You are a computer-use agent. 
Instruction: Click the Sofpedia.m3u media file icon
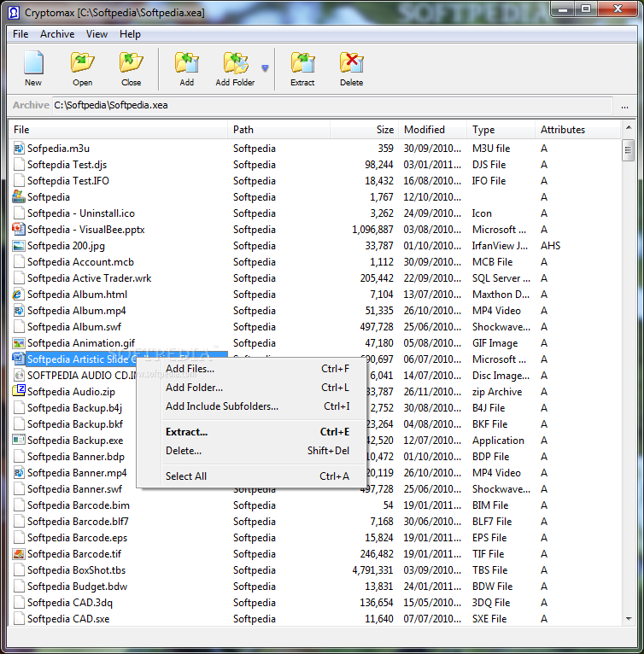(19, 148)
